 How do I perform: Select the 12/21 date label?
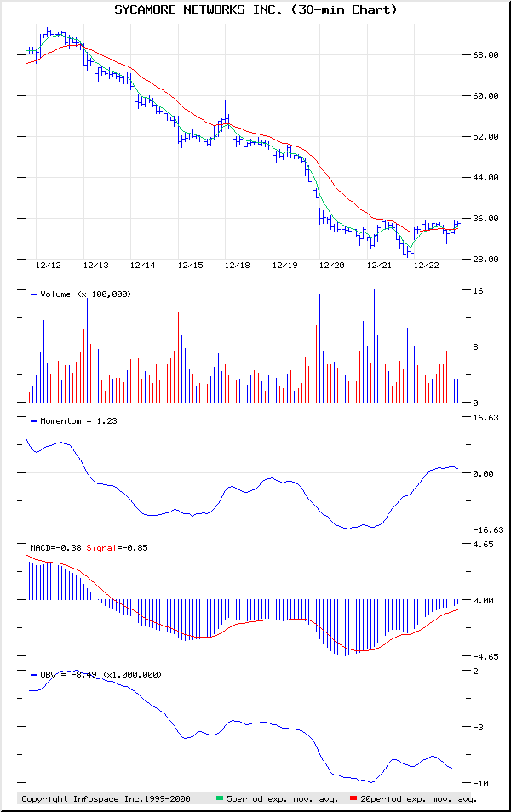(x=379, y=266)
